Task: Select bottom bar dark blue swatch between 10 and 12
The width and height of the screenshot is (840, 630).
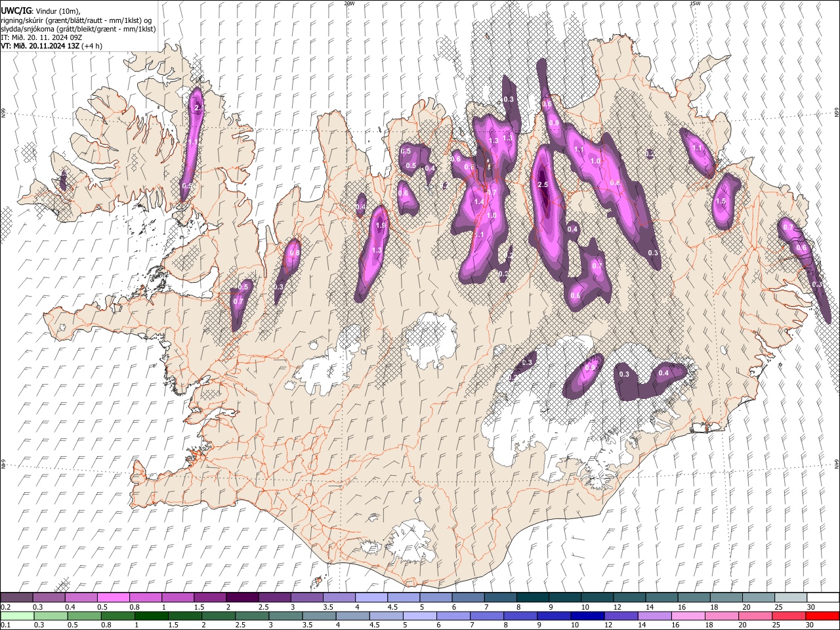Action: tap(588, 616)
